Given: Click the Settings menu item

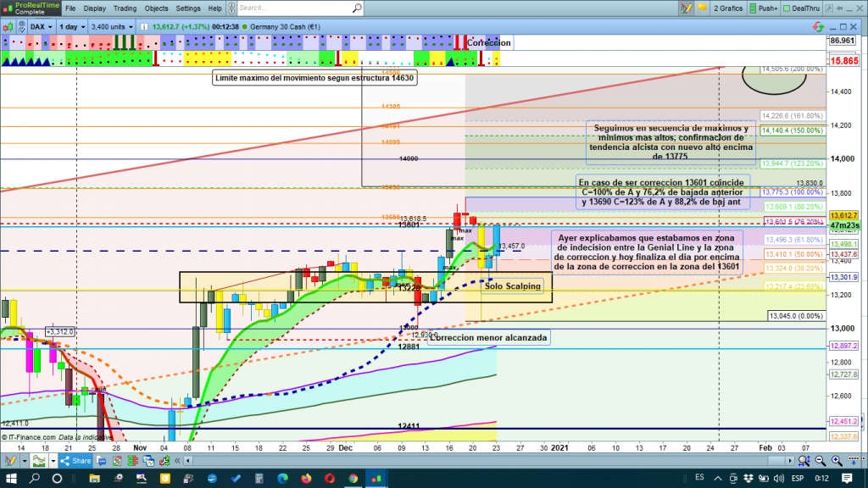Looking at the screenshot, I should click(x=188, y=8).
